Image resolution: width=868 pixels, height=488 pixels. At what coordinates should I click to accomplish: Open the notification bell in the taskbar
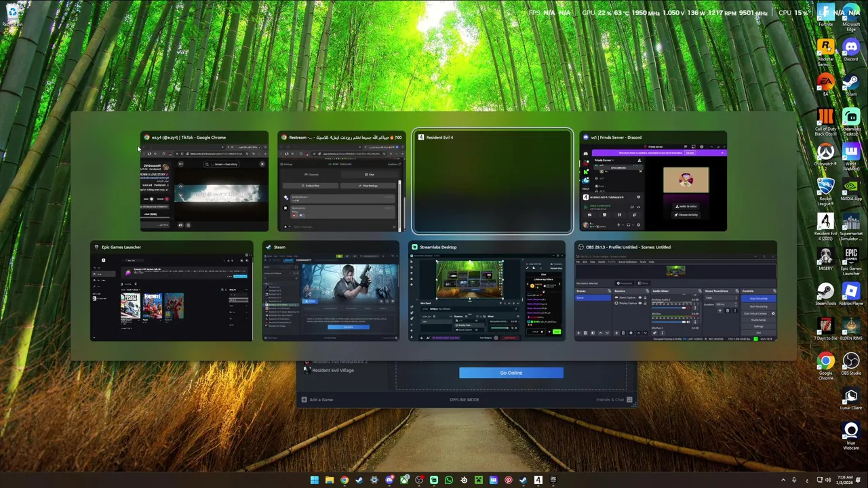858,480
